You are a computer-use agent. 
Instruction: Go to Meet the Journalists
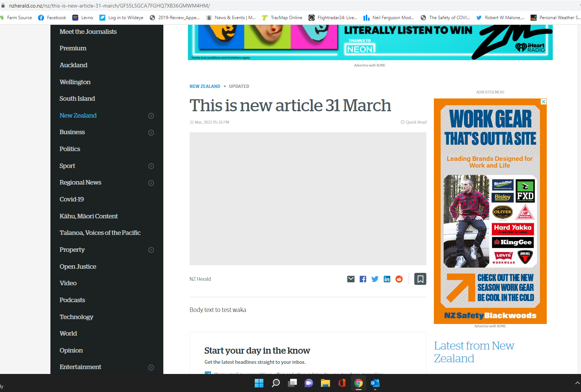(88, 32)
